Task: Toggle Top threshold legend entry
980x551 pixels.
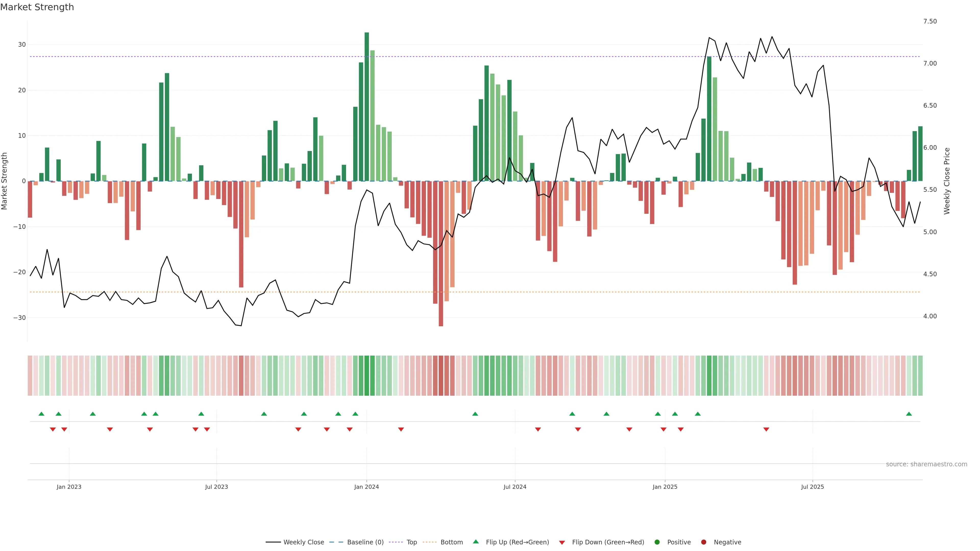Action: coord(411,542)
